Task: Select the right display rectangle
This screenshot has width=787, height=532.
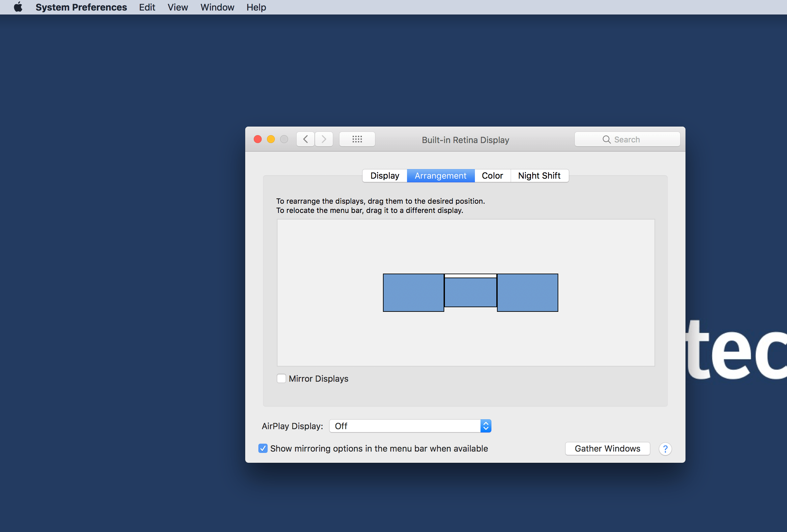Action: click(x=527, y=293)
